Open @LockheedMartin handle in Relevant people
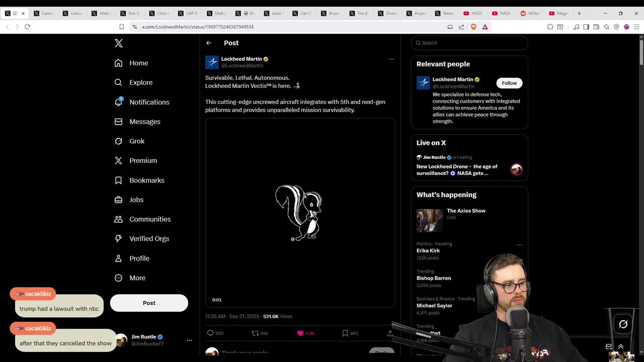This screenshot has height=362, width=644. click(x=453, y=86)
